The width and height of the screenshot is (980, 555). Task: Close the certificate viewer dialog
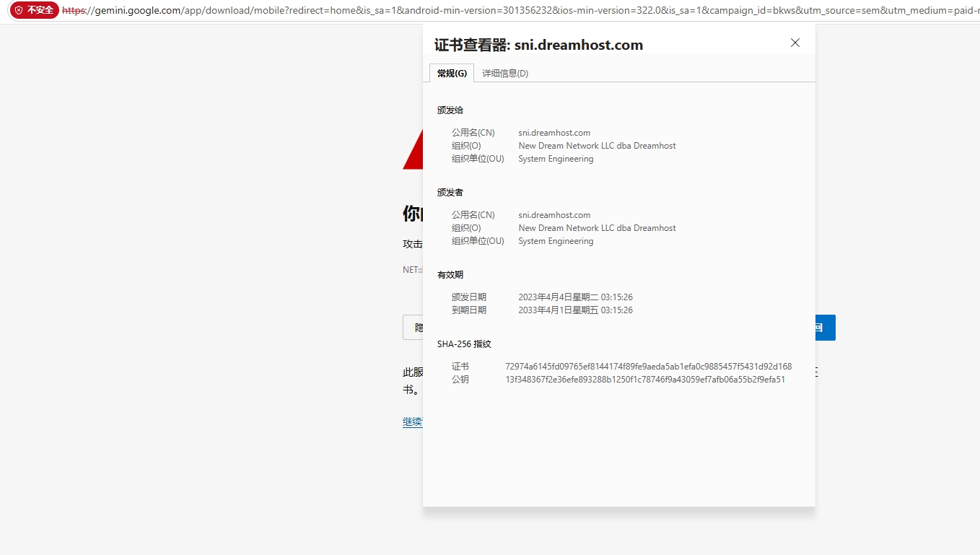point(795,43)
